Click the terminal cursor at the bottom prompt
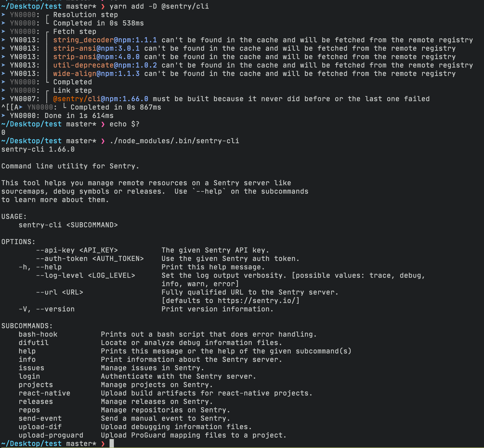The height and width of the screenshot is (448, 484). (112, 443)
